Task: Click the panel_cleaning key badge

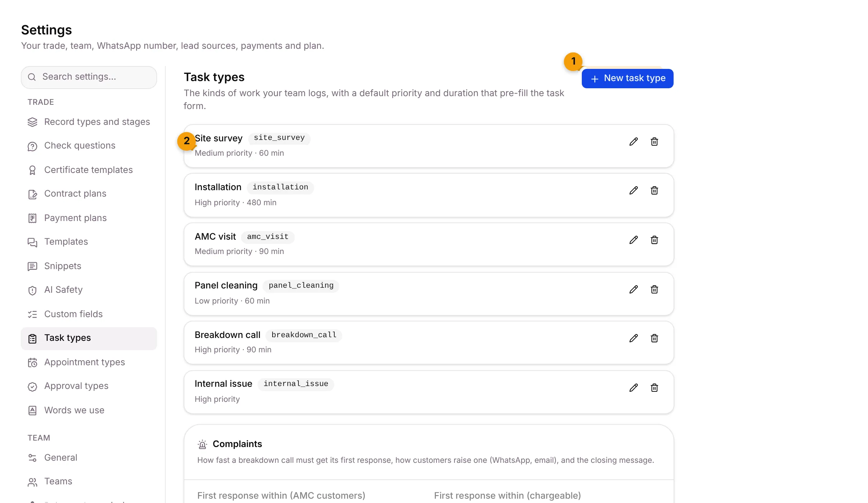Action: (301, 286)
